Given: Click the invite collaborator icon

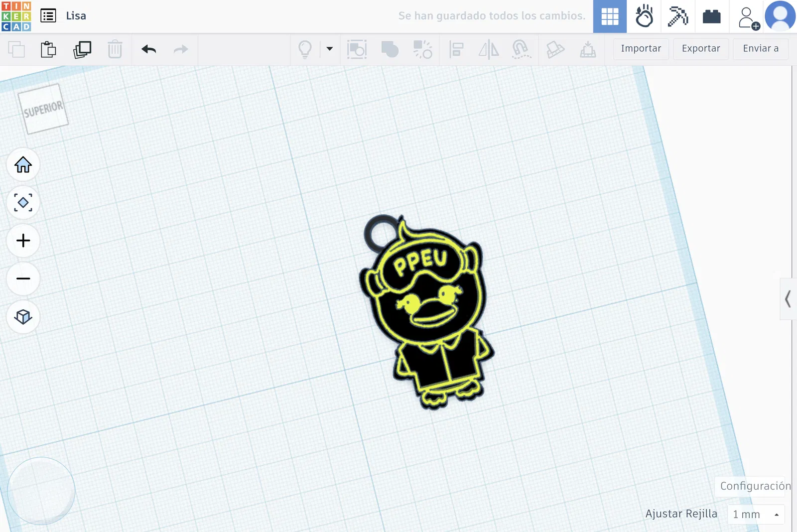Looking at the screenshot, I should [x=748, y=17].
